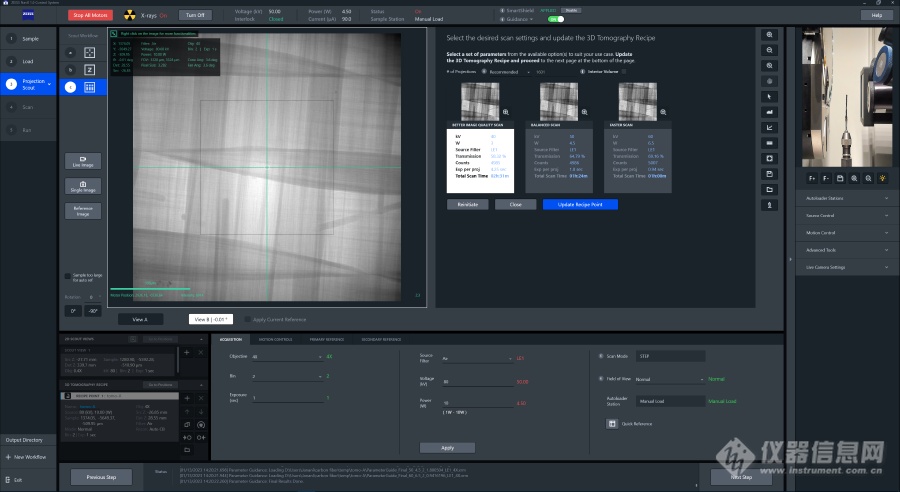Image resolution: width=900 pixels, height=492 pixels.
Task: Click Update Recipe Point button
Action: (580, 204)
